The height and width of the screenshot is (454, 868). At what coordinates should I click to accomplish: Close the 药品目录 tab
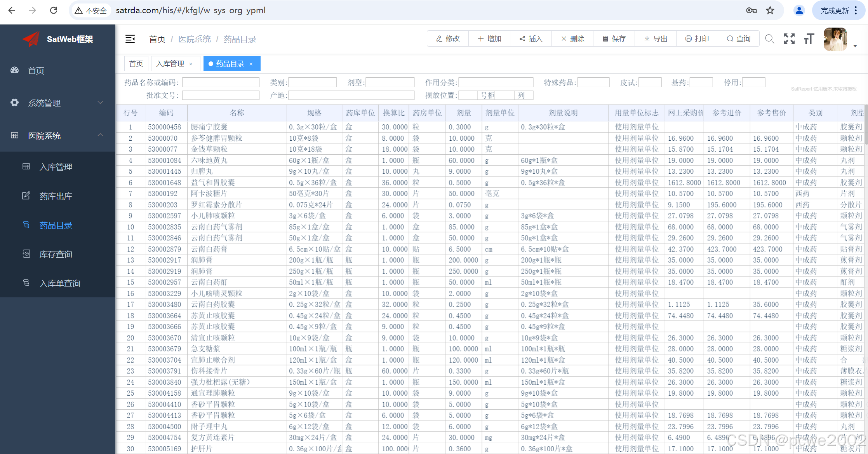[x=251, y=64]
